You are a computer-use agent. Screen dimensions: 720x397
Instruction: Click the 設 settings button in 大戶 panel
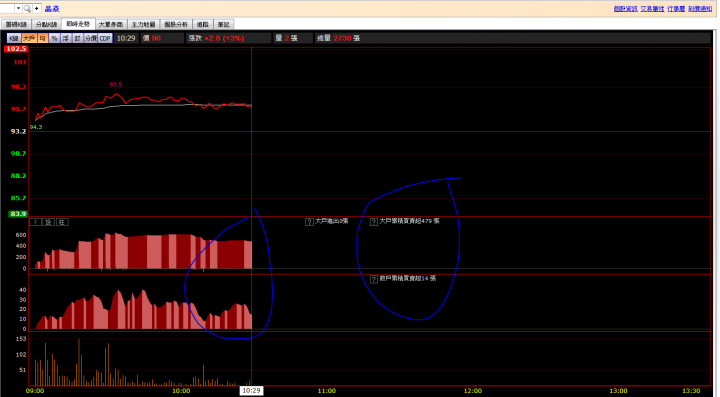click(x=48, y=222)
